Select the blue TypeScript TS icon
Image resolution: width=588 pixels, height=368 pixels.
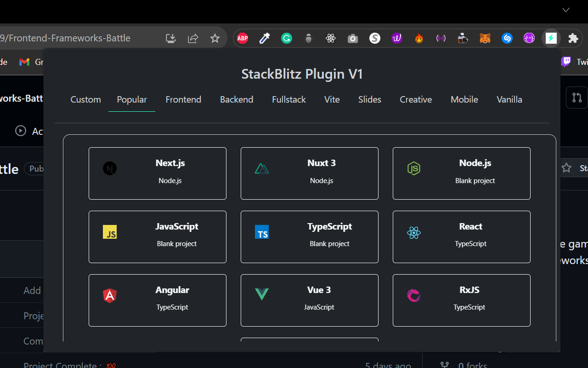pyautogui.click(x=262, y=232)
